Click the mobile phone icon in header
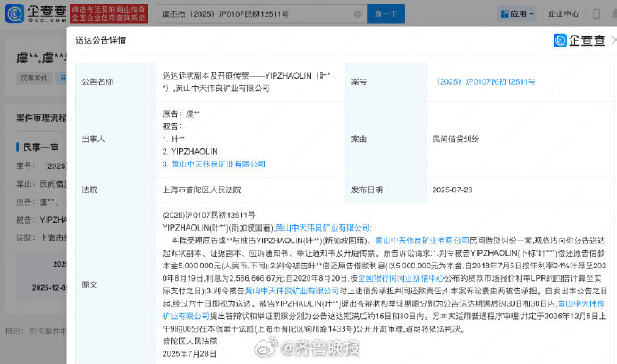617x364 pixels. [596, 14]
